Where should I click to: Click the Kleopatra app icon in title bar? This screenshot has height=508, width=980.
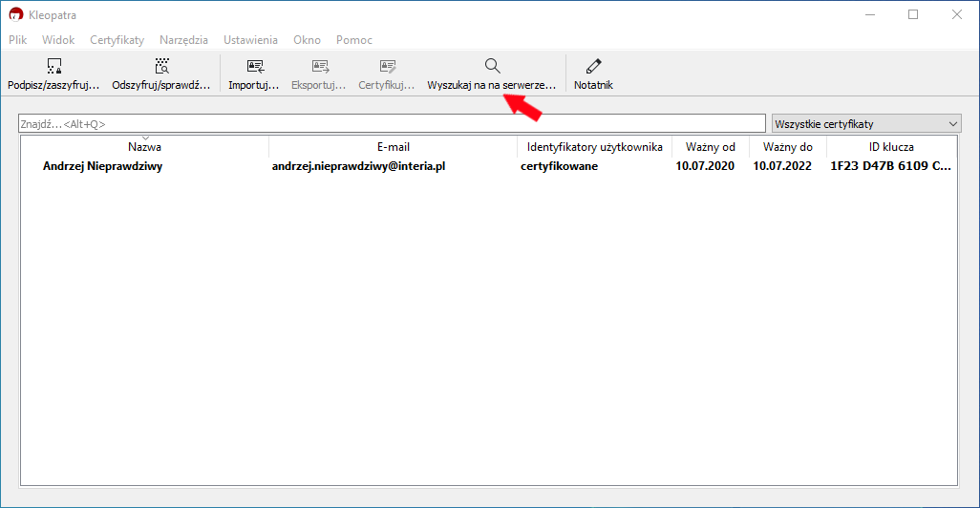(x=15, y=14)
